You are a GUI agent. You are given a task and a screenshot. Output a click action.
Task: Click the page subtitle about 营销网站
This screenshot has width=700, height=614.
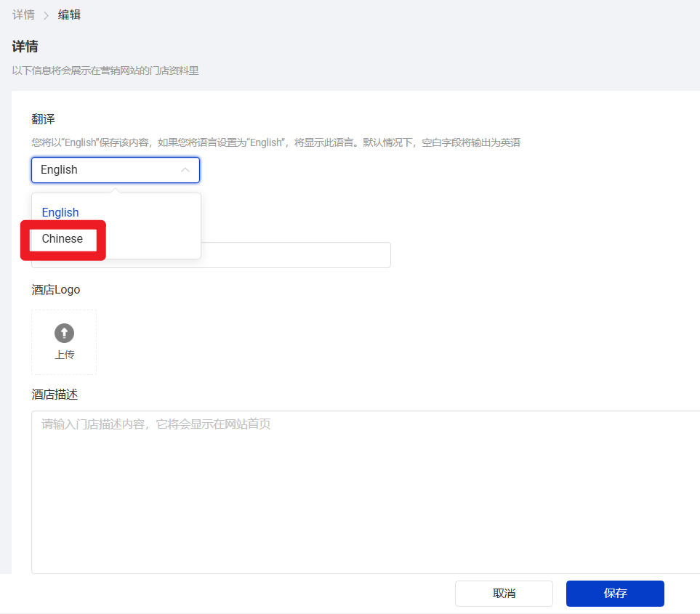coord(105,70)
